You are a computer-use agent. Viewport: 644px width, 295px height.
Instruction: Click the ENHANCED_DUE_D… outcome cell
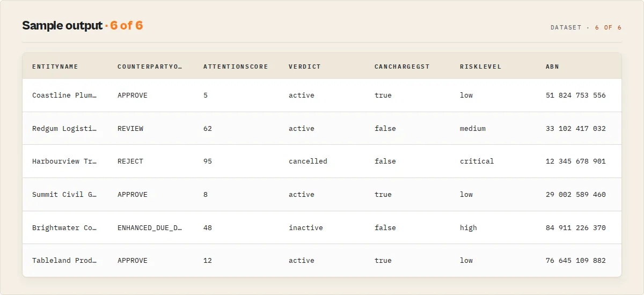point(150,228)
